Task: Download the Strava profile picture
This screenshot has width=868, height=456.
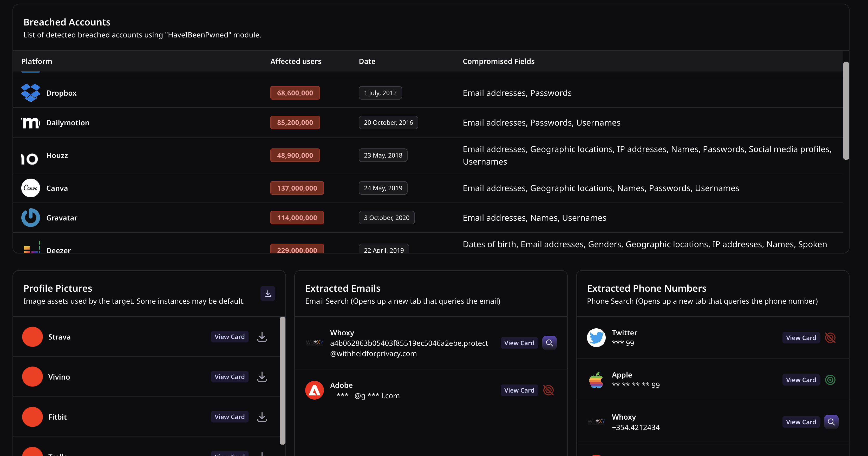Action: point(262,337)
